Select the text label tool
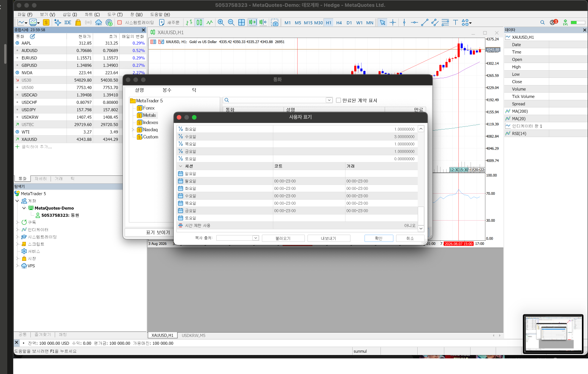Screen dimensions: 588x374 pyautogui.click(x=455, y=22)
